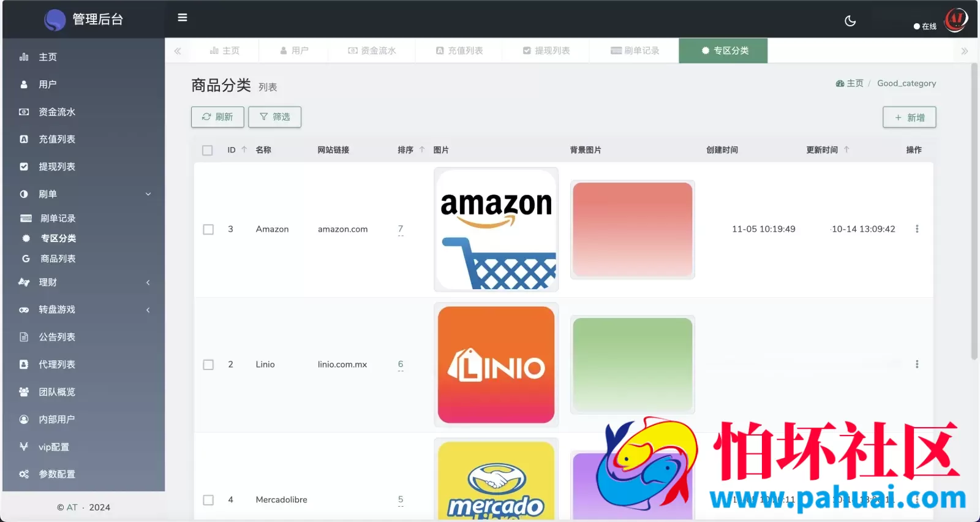Collapse the 刷单 submenu chevron
The height and width of the screenshot is (522, 980).
(148, 194)
